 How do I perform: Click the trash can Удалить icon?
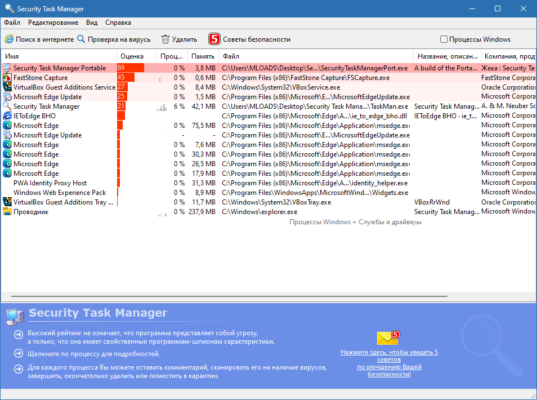pyautogui.click(x=165, y=39)
